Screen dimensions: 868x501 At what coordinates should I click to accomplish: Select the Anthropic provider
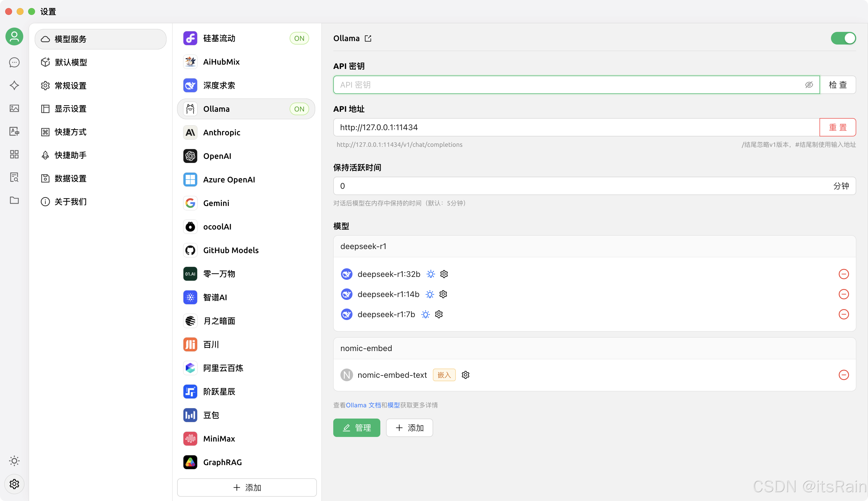pyautogui.click(x=246, y=132)
